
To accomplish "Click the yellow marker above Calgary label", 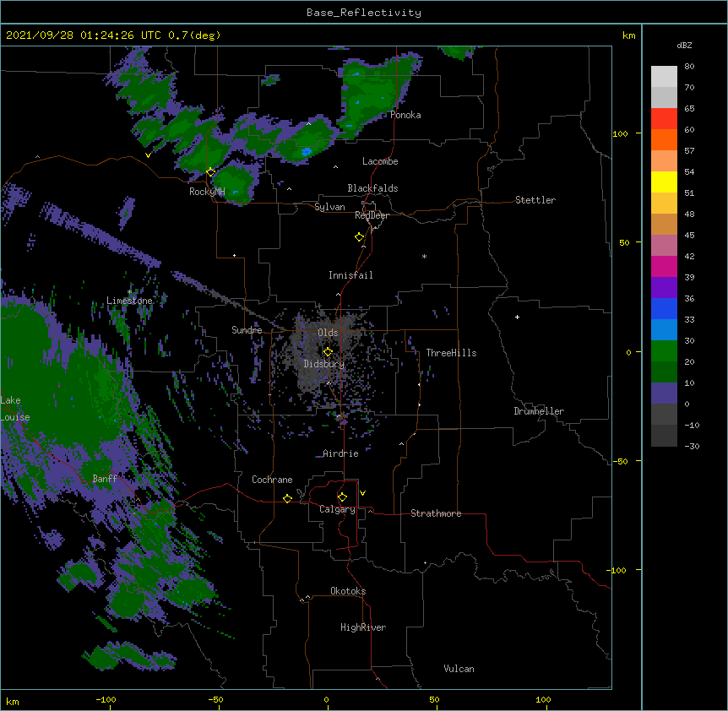I will tap(342, 497).
